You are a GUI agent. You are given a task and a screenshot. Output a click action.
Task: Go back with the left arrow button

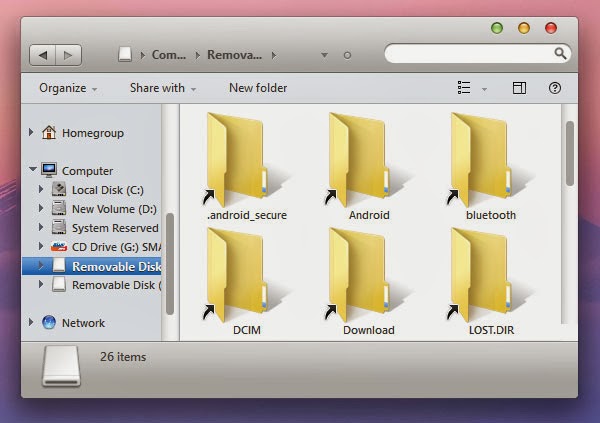(43, 55)
